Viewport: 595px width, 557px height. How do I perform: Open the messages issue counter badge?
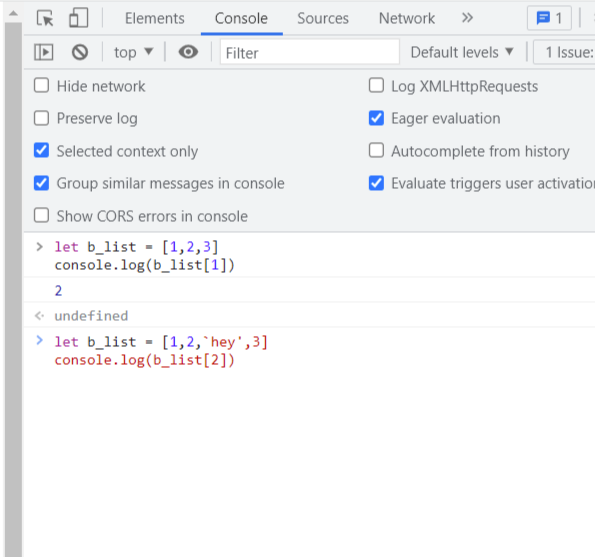[549, 18]
